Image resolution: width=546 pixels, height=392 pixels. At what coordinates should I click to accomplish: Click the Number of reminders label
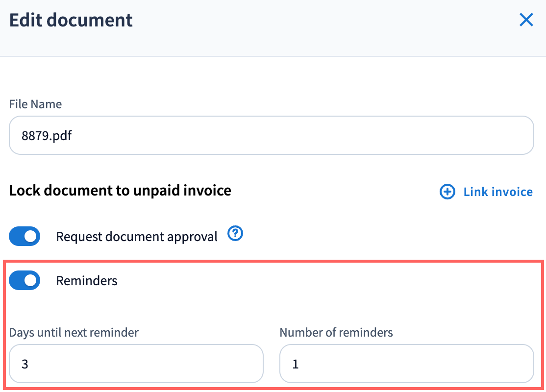[336, 333]
